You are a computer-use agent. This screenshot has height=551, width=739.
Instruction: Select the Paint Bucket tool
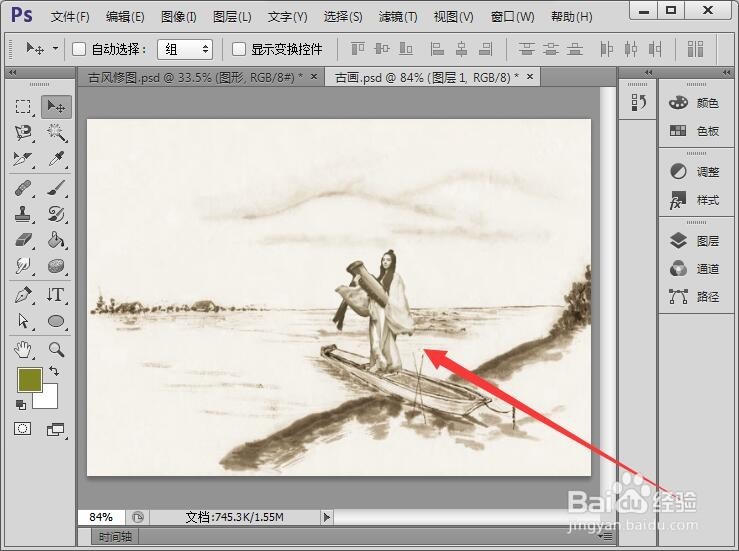56,240
